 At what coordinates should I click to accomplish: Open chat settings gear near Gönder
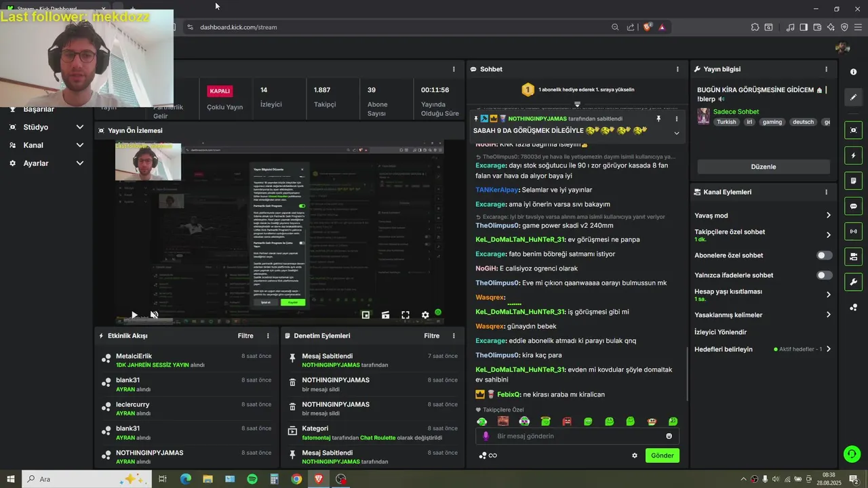click(635, 455)
